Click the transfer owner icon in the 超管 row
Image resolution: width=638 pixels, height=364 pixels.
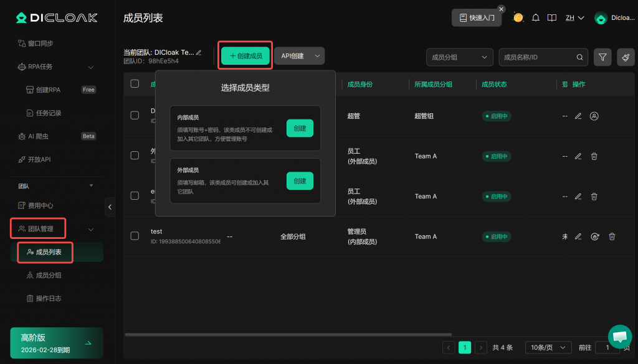(x=594, y=116)
